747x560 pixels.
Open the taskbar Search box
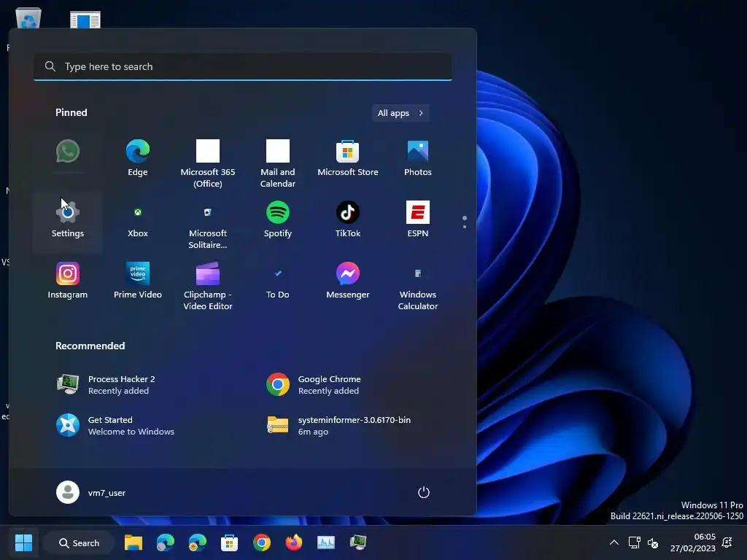coord(79,542)
